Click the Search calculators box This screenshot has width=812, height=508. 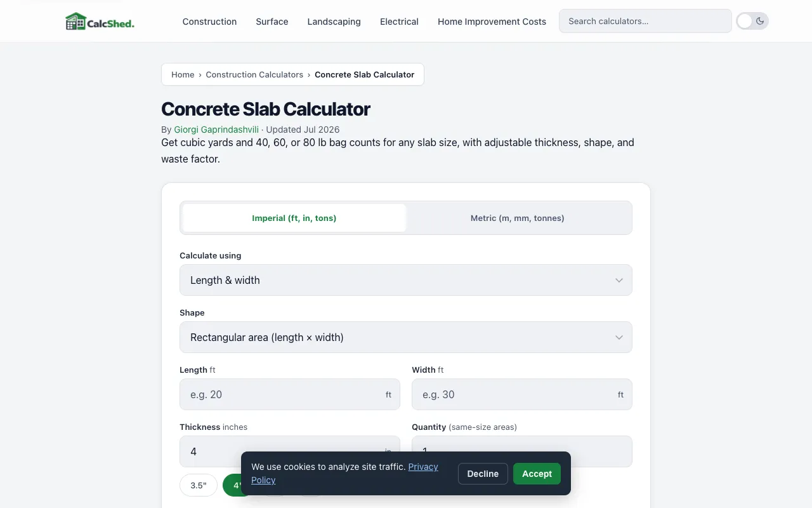(645, 21)
